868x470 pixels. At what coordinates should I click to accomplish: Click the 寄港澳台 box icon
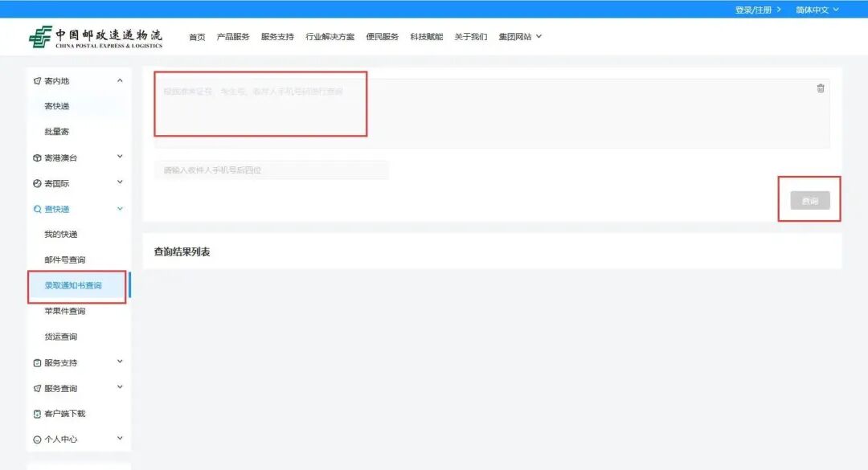point(37,157)
